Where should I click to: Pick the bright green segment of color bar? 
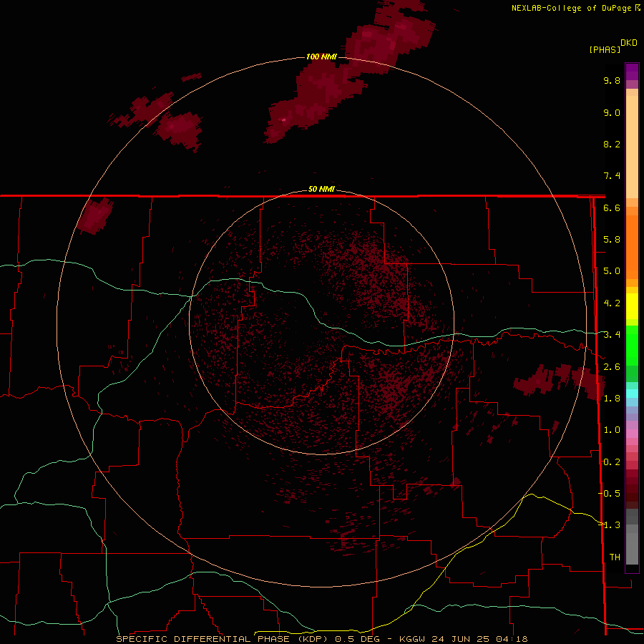coord(632,345)
